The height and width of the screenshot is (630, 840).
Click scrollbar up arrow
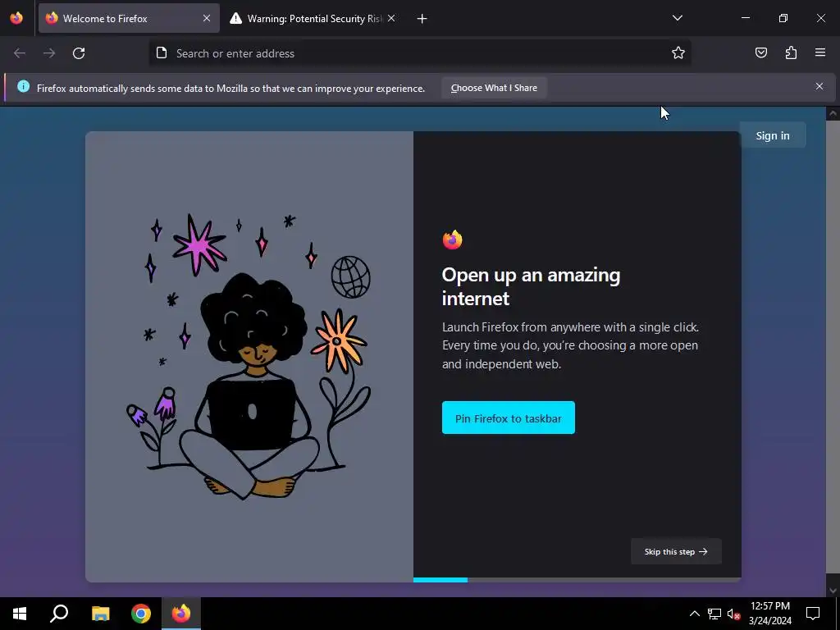tap(833, 113)
